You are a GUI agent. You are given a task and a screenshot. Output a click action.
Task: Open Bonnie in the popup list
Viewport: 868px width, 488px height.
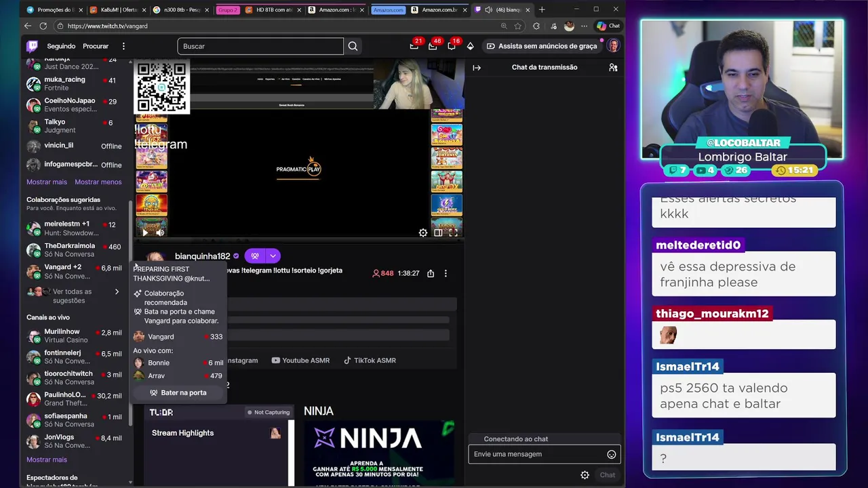(178, 363)
